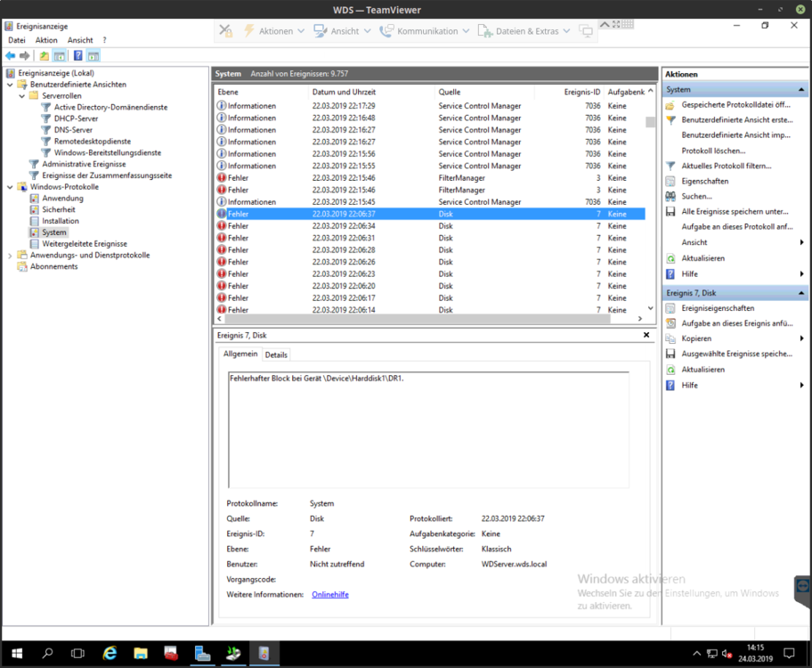The height and width of the screenshot is (668, 812).
Task: Open Internet Explorer from the taskbar
Action: [x=110, y=654]
